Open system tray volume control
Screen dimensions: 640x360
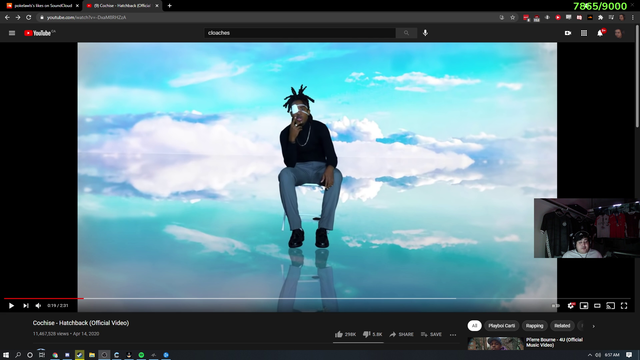pyautogui.click(x=598, y=355)
